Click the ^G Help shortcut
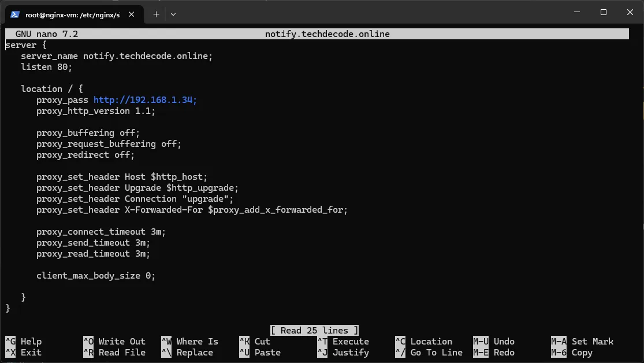Viewport: 644px width, 363px height. [x=24, y=342]
